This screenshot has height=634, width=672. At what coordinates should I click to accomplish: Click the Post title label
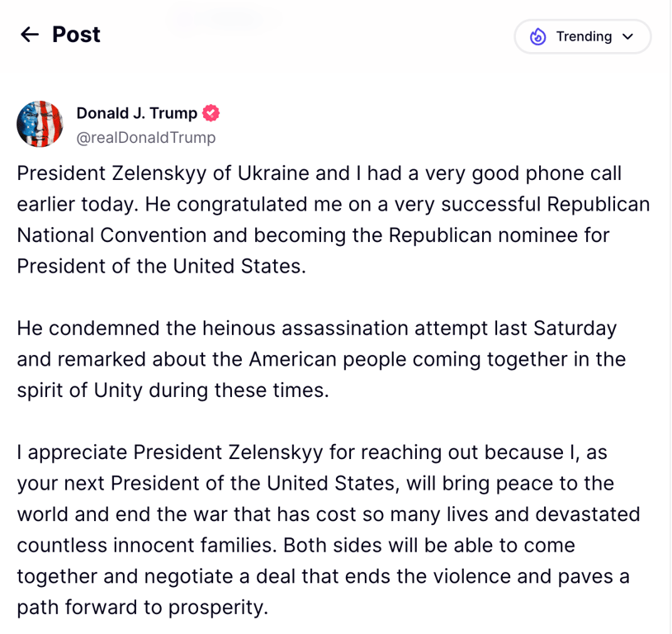click(x=75, y=35)
